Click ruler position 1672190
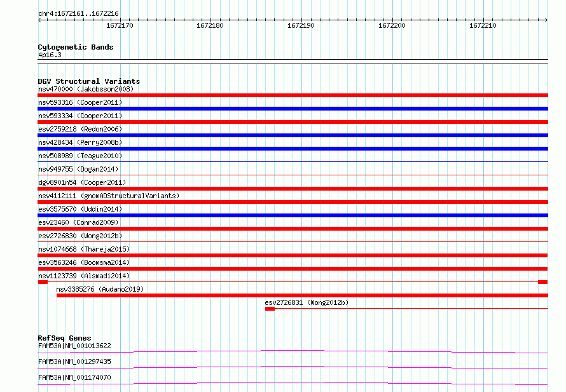 [301, 25]
